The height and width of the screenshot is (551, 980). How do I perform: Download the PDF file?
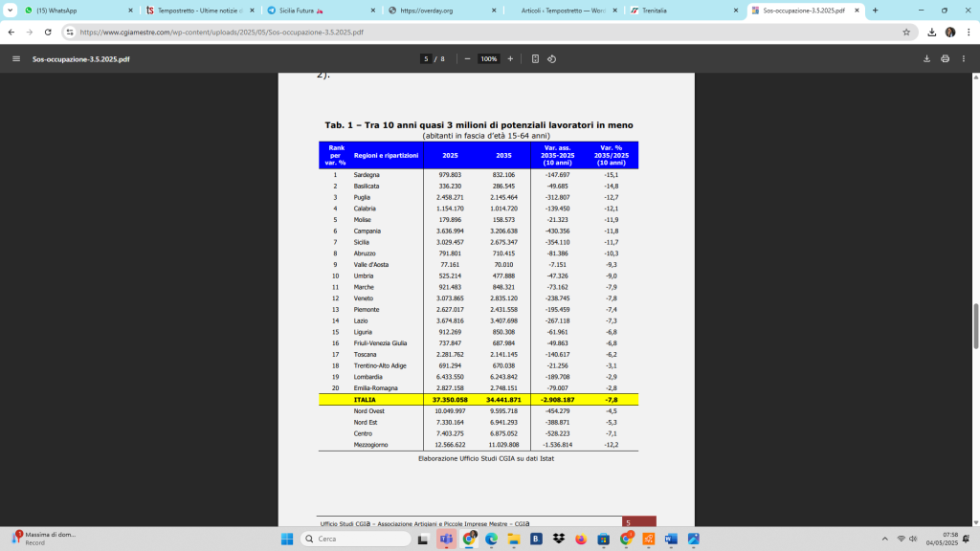[x=926, y=58]
